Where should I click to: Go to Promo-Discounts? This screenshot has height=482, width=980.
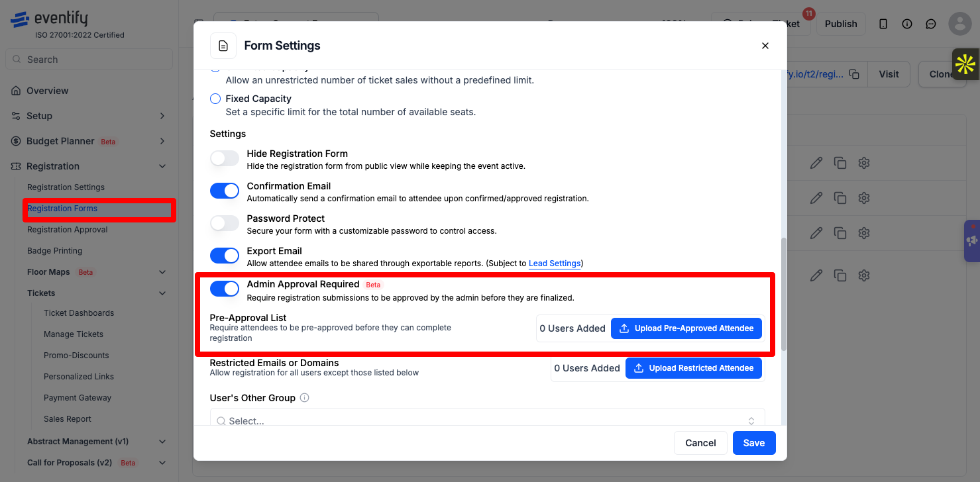tap(76, 356)
